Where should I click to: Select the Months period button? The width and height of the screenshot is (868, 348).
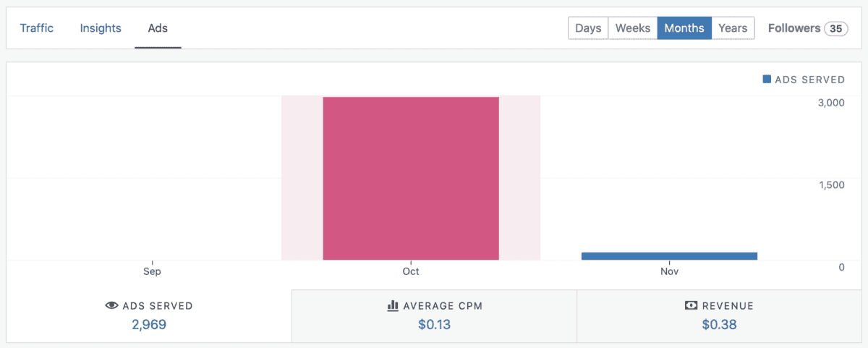click(684, 28)
